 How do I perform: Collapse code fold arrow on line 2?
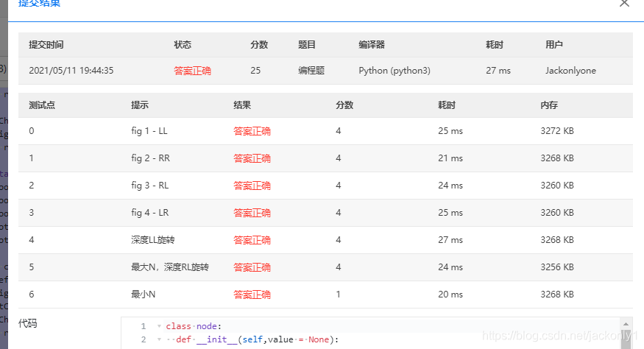[x=159, y=339]
